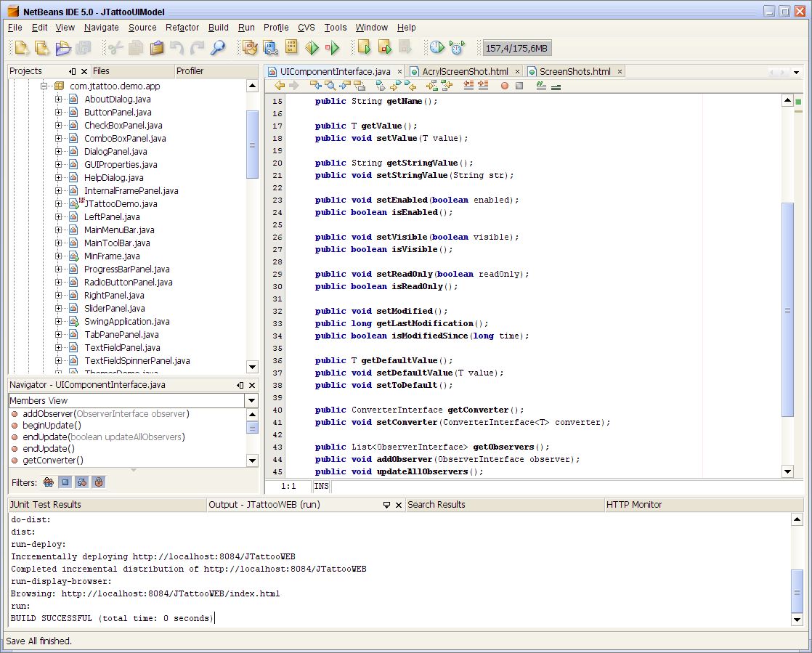Close the Navigator panel
The image size is (812, 653).
coord(252,385)
